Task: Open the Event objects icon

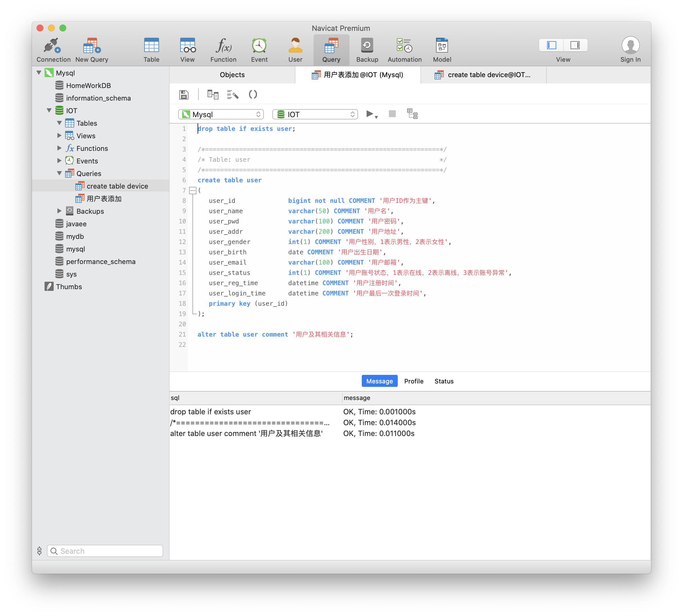Action: point(259,50)
